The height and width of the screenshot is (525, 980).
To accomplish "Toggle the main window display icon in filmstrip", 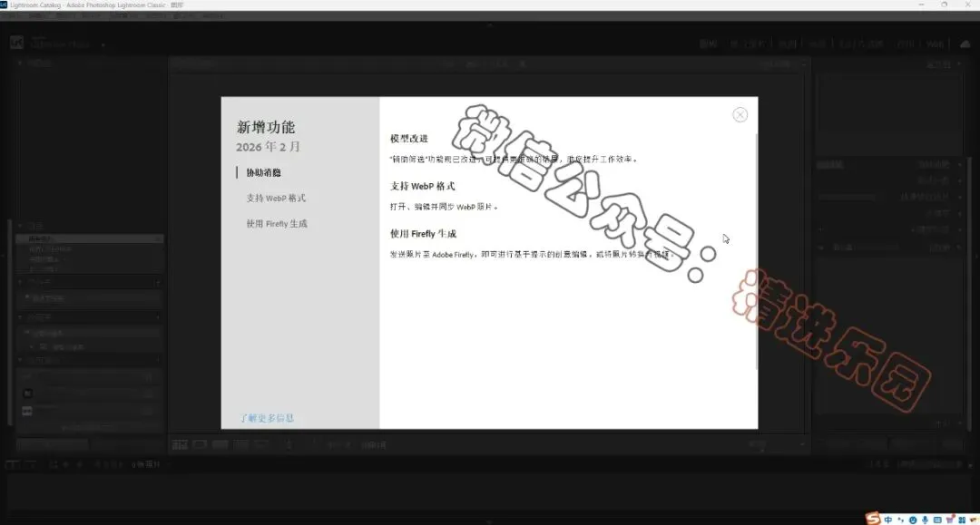I will 11,464.
